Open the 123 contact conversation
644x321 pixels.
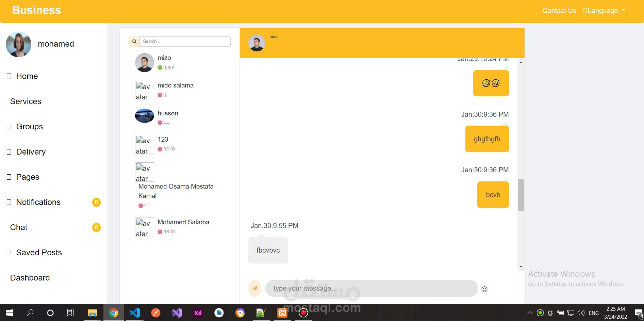pos(180,144)
